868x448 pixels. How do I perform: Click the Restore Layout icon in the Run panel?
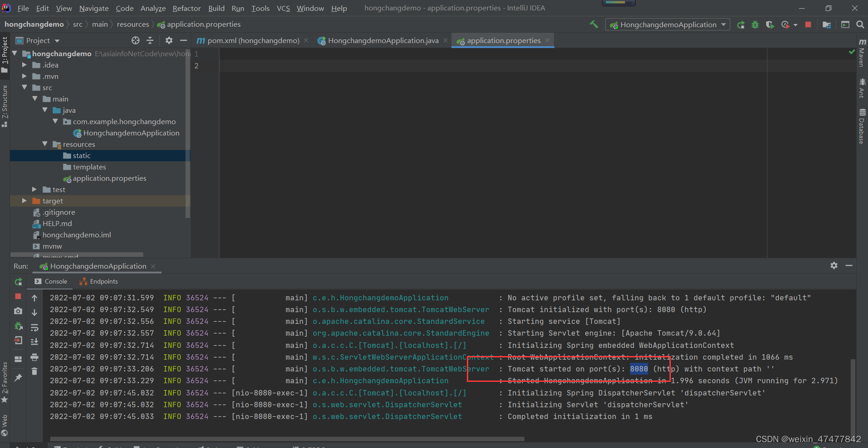tap(18, 359)
